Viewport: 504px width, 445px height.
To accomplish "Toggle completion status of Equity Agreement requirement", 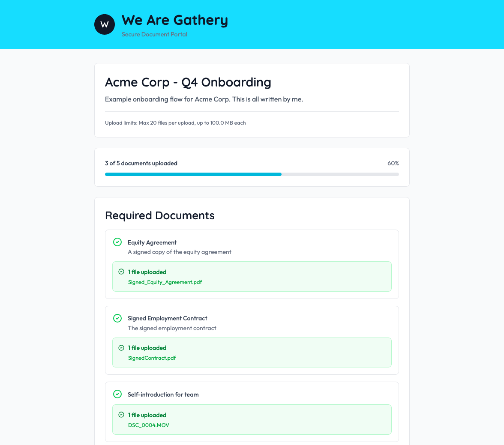I will [x=117, y=242].
